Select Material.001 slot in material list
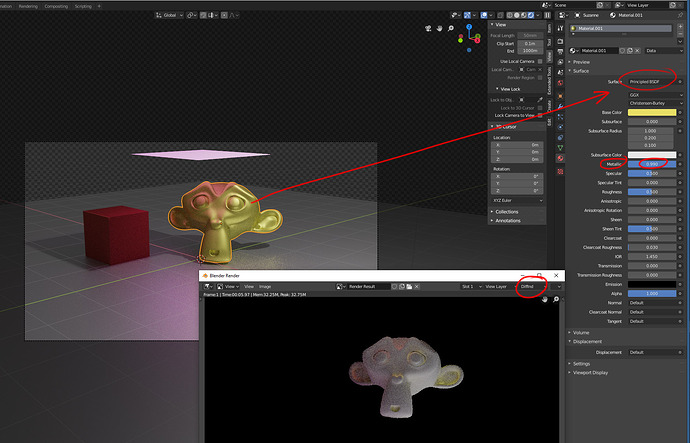 click(x=620, y=28)
